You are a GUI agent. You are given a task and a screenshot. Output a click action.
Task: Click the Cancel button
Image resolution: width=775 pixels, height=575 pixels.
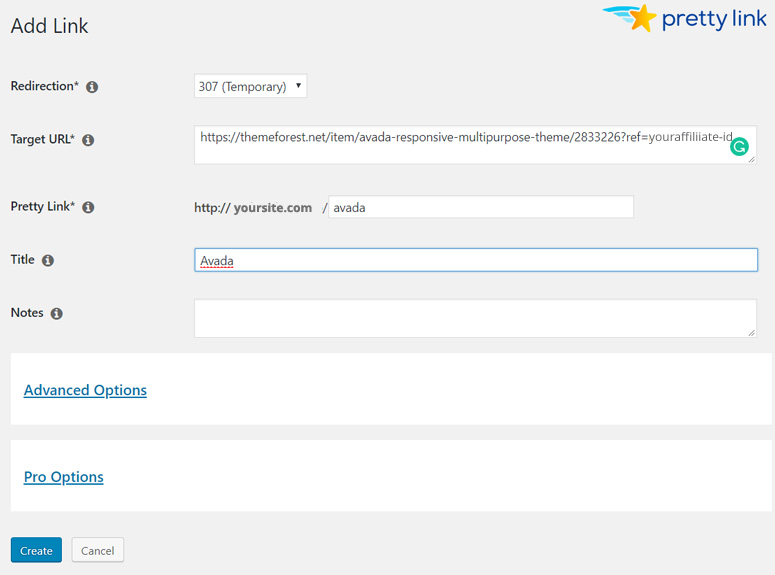pos(97,550)
